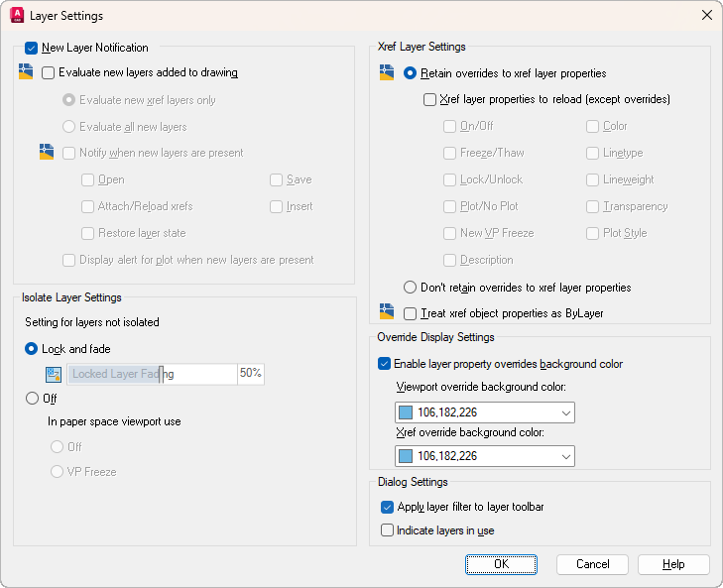Toggle the New Layer Notification checkbox
Viewport: 723px width, 588px height.
pos(32,48)
